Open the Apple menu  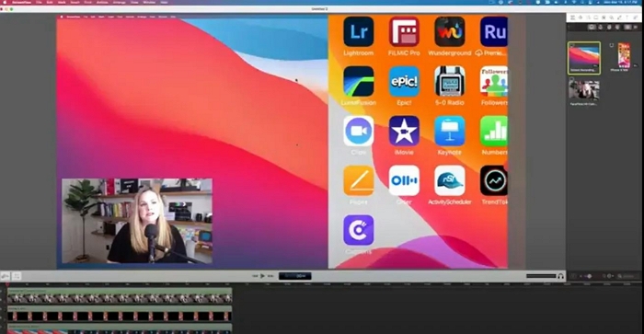coord(5,3)
